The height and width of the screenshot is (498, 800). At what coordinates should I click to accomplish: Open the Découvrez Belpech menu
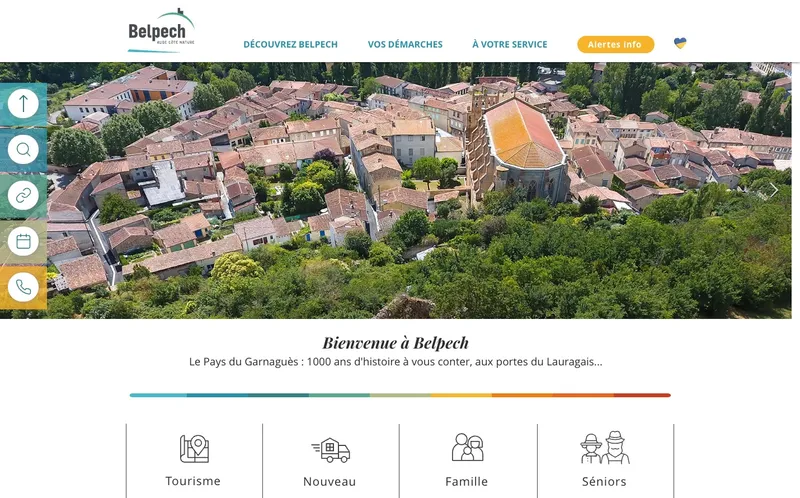[x=290, y=44]
